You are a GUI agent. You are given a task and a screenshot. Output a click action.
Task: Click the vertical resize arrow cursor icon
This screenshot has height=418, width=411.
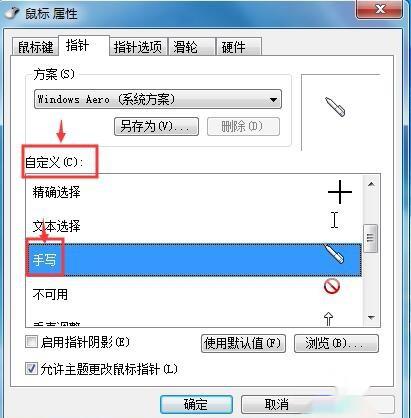pos(328,319)
